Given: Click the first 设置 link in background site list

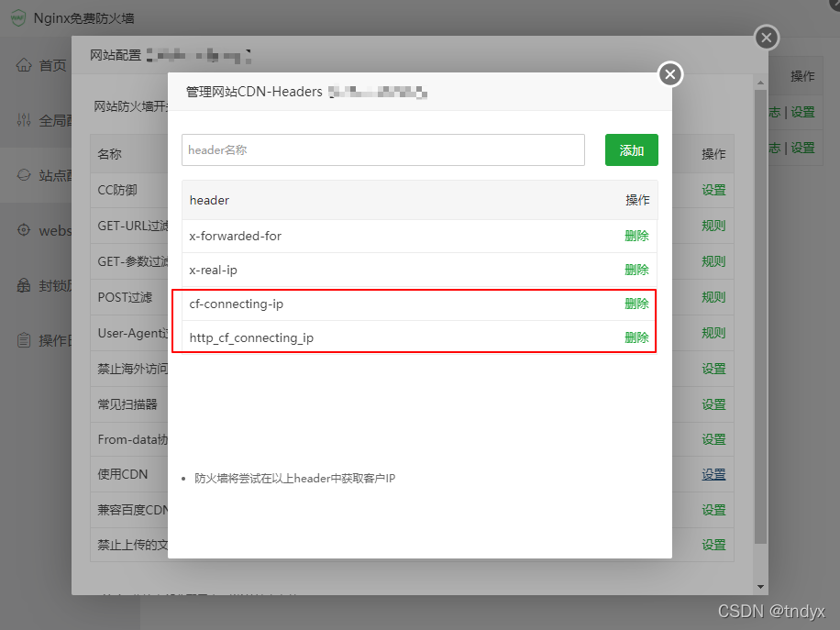Looking at the screenshot, I should pyautogui.click(x=802, y=112).
